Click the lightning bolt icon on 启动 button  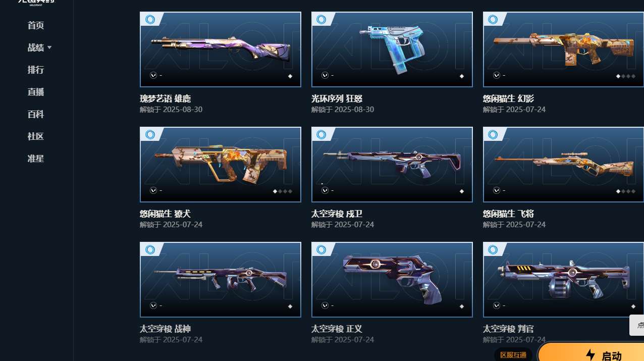click(590, 355)
